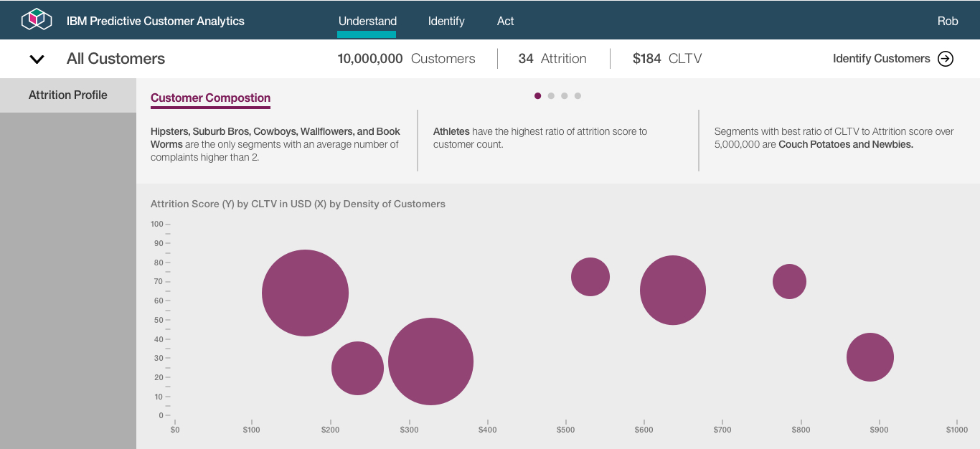
Task: Select the Customer Compostion tab heading
Action: click(x=210, y=98)
